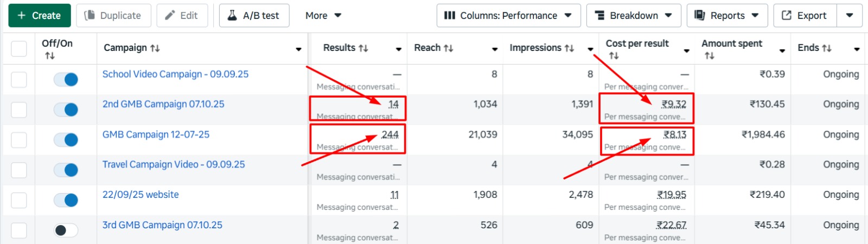Click the Edit pencil icon

click(x=170, y=16)
